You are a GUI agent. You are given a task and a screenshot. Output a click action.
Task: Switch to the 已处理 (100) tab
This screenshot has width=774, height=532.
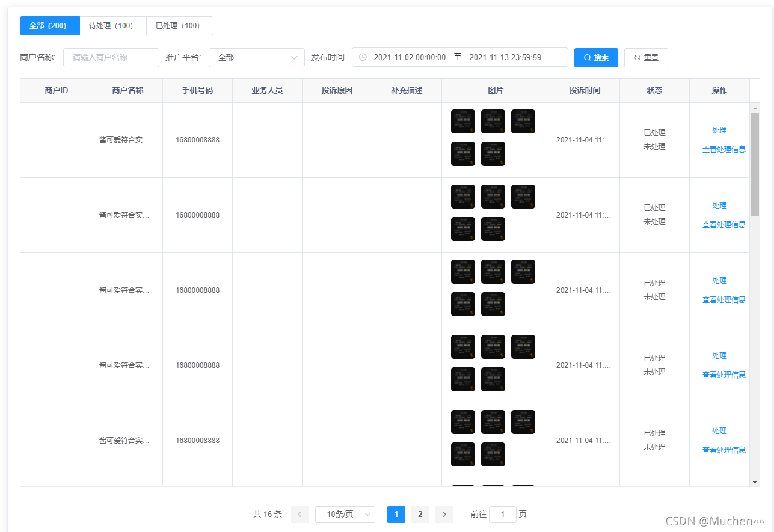(179, 26)
